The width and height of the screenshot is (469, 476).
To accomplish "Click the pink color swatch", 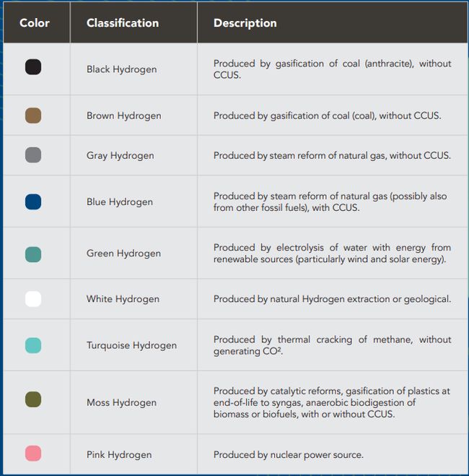I will click(33, 454).
